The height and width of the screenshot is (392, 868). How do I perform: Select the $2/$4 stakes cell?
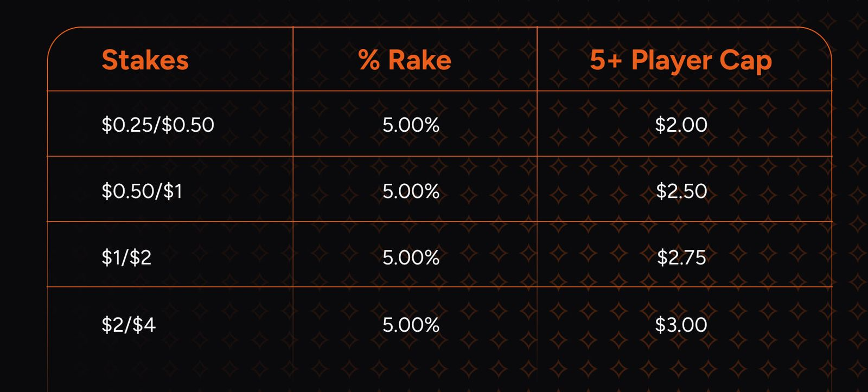click(x=129, y=325)
